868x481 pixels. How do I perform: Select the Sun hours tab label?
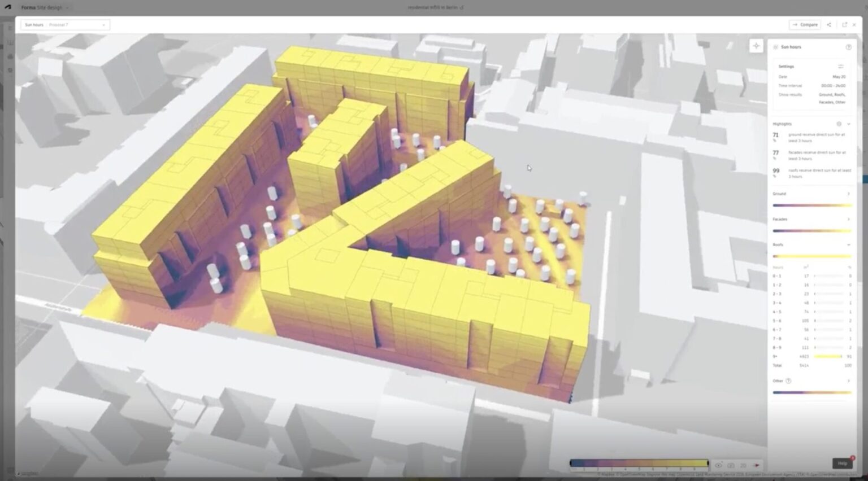33,24
